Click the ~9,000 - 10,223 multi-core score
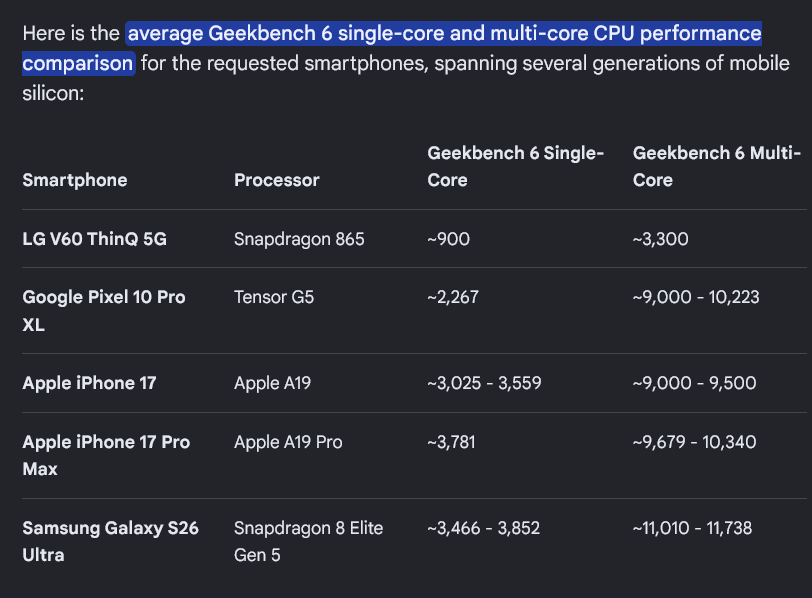Screen dimensions: 812x598 [x=696, y=297]
